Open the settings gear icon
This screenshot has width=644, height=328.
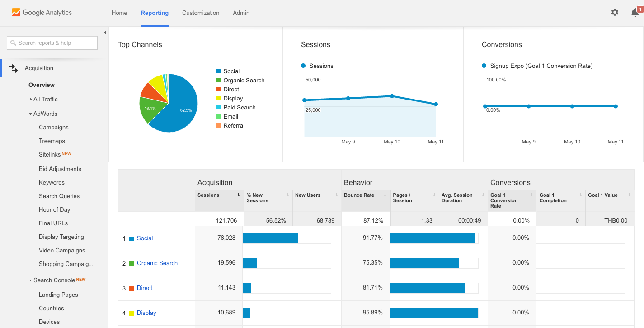pyautogui.click(x=615, y=13)
